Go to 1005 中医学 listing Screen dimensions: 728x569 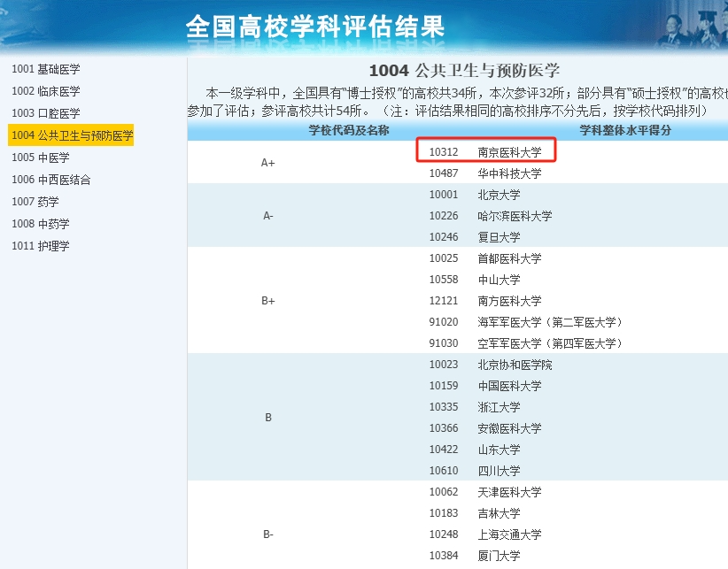[41, 158]
